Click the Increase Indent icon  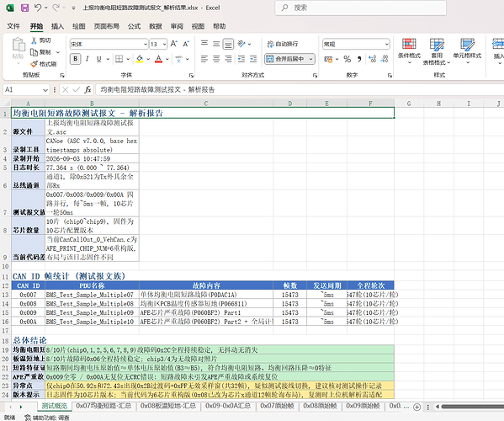[x=253, y=59]
